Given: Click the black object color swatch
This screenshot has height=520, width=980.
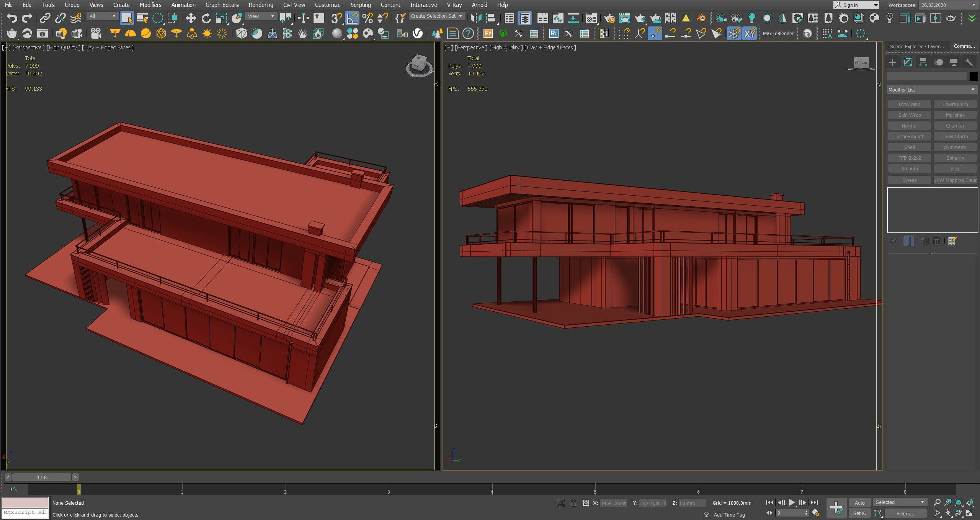Looking at the screenshot, I should click(973, 77).
